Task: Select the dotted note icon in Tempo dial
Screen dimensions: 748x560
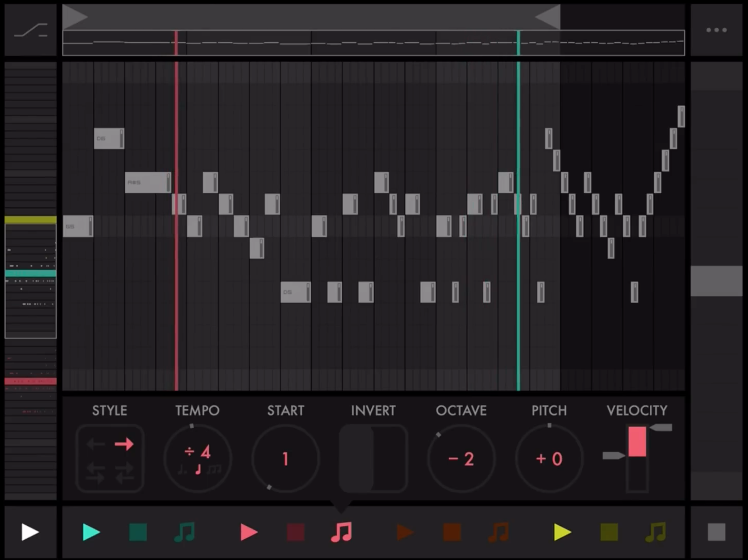Action: tap(182, 469)
